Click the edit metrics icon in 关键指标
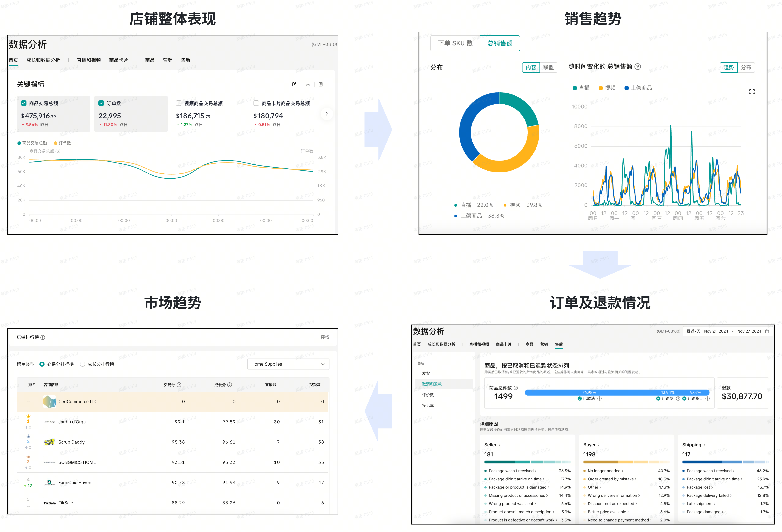This screenshot has width=782, height=532. [294, 84]
